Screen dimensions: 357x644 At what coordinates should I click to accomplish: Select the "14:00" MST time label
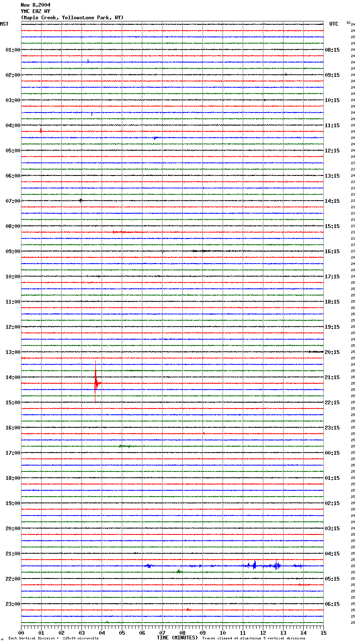coord(13,377)
